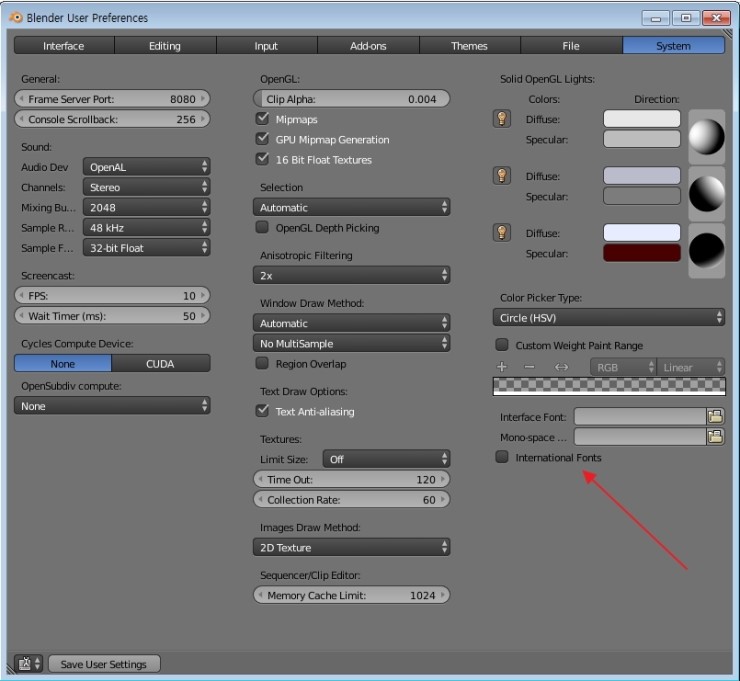The width and height of the screenshot is (740, 681).
Task: Click the second light direction sphere
Action: coord(706,193)
